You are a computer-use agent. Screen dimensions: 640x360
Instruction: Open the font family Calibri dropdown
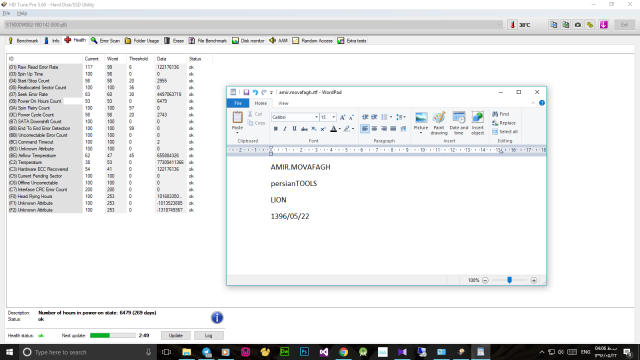[316, 117]
